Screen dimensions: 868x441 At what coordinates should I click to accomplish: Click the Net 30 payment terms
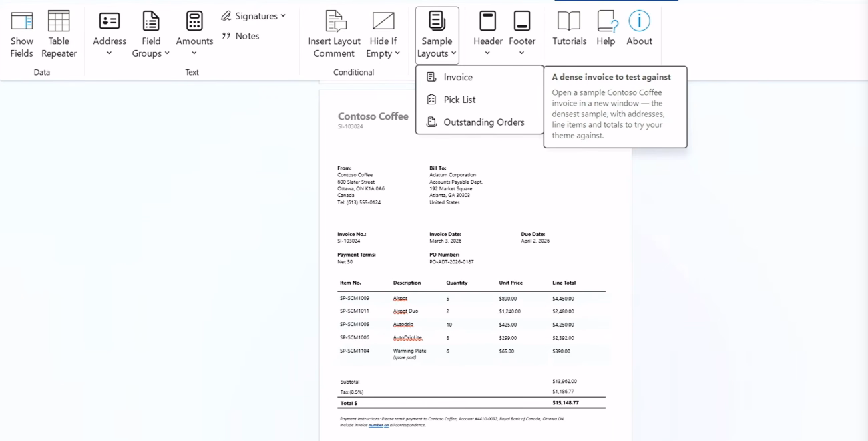point(345,262)
